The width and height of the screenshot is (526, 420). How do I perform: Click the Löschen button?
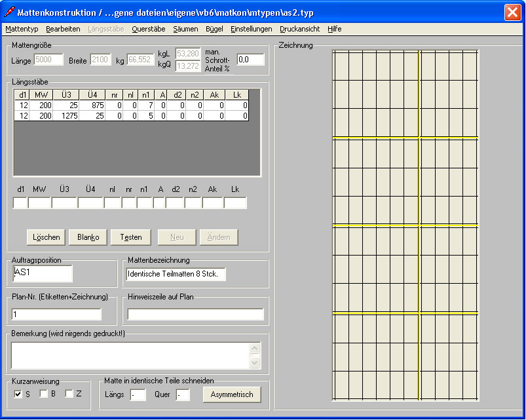point(47,237)
